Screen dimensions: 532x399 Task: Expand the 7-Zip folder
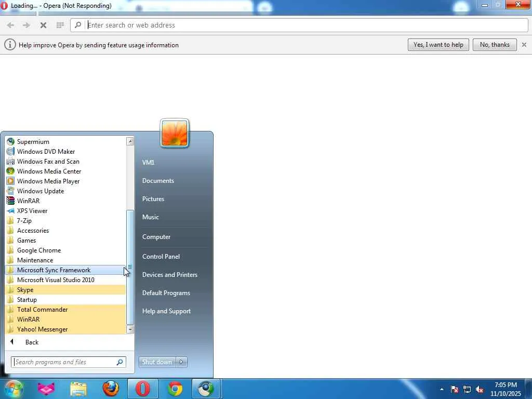[x=65, y=220]
